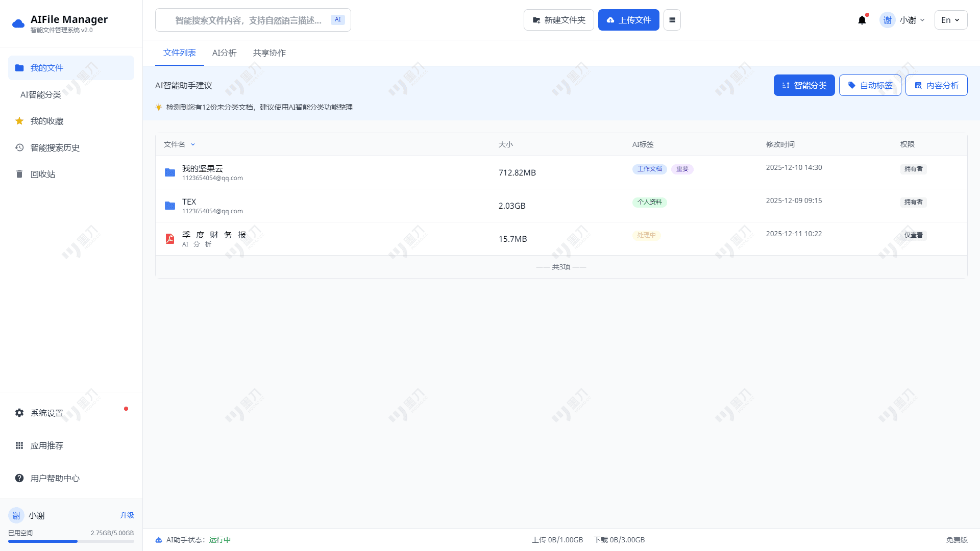
Task: Click the 上传文件 button
Action: [628, 20]
